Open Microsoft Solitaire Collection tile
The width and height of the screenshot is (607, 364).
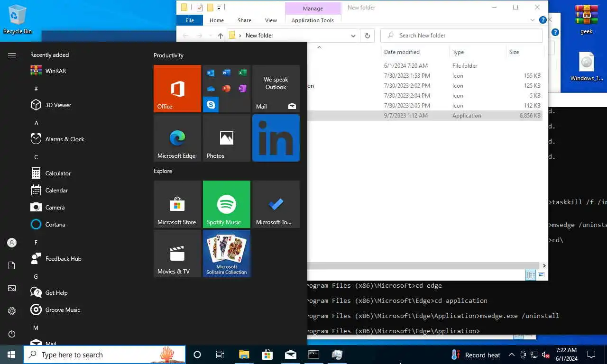(x=227, y=254)
